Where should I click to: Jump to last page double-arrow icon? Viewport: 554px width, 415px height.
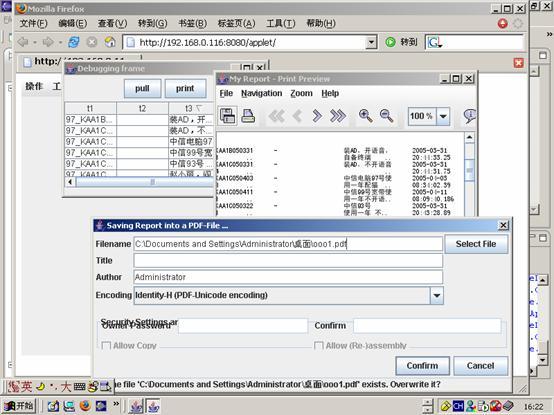pyautogui.click(x=337, y=115)
